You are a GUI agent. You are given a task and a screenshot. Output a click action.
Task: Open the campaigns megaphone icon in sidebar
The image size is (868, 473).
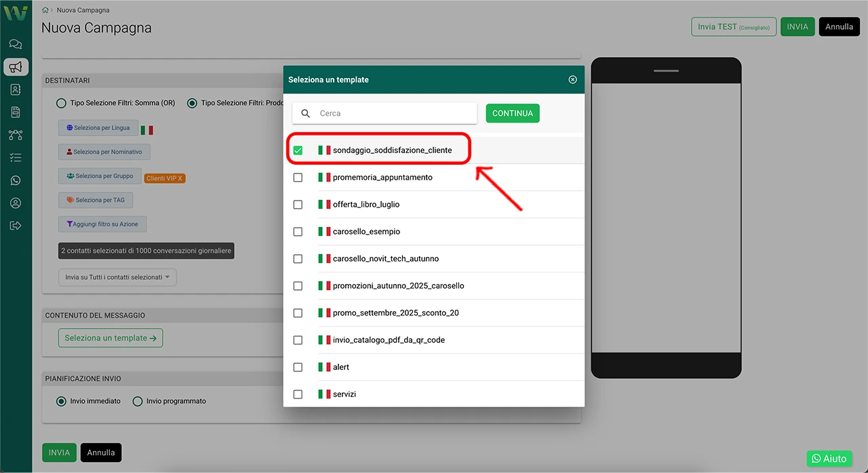pyautogui.click(x=16, y=67)
